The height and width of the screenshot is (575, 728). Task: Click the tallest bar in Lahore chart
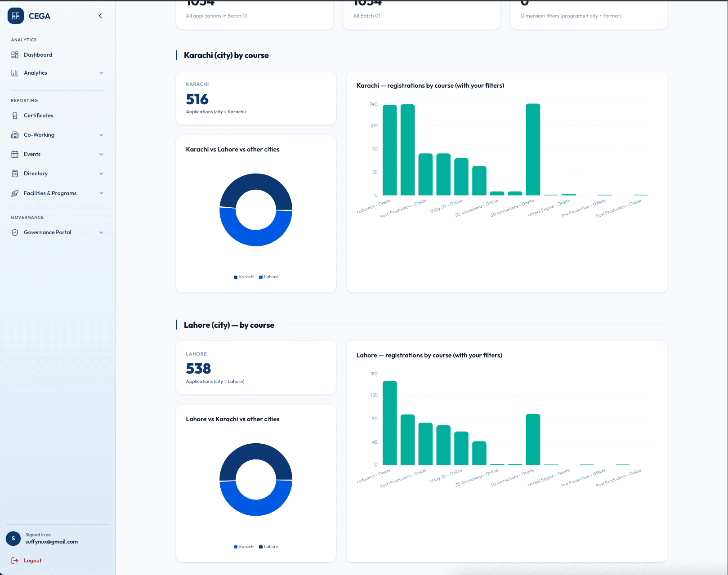(x=390, y=423)
